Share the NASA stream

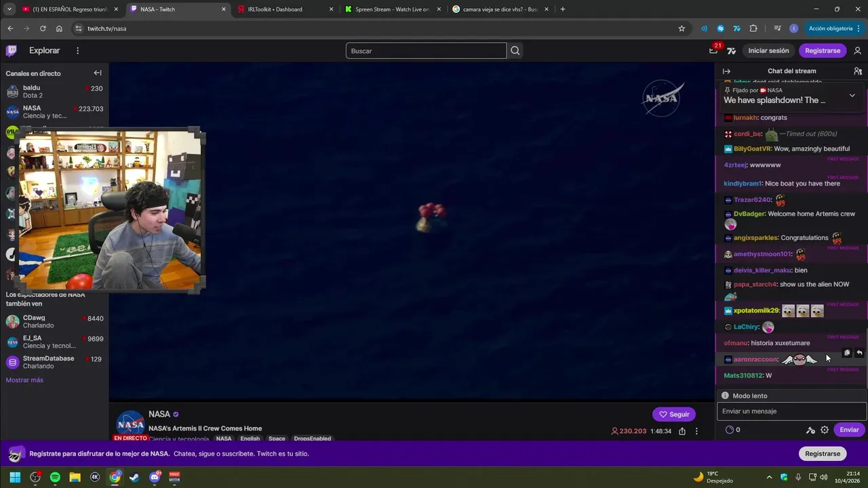pyautogui.click(x=682, y=431)
